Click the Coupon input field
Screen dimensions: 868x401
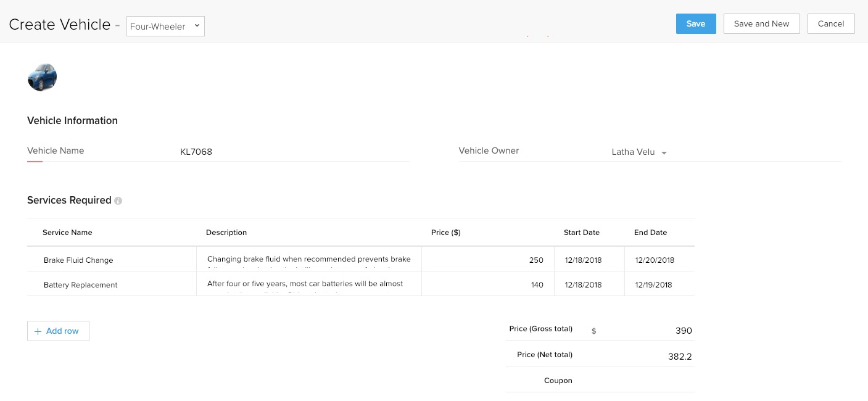click(635, 381)
